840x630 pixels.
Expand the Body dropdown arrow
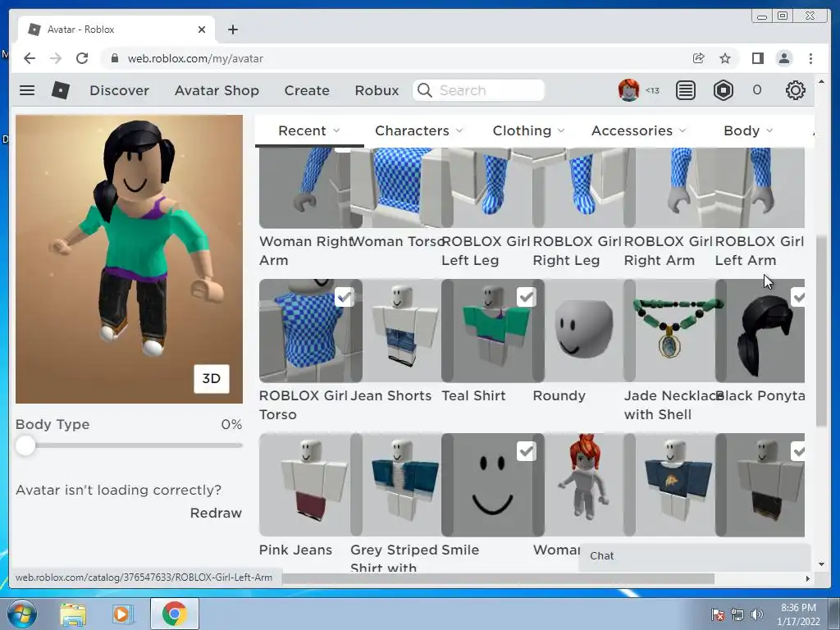769,130
